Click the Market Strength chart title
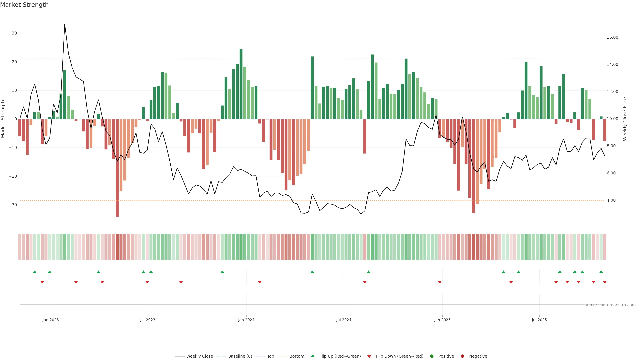The width and height of the screenshot is (644, 362). (x=24, y=5)
